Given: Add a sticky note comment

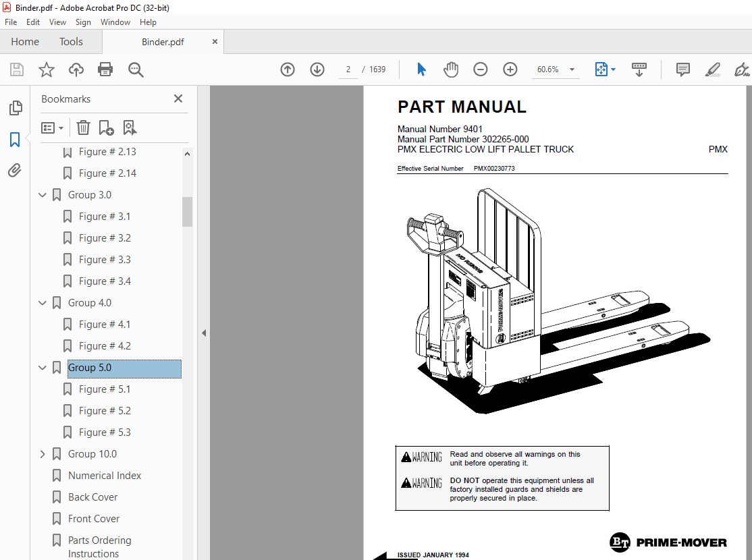Looking at the screenshot, I should click(682, 69).
